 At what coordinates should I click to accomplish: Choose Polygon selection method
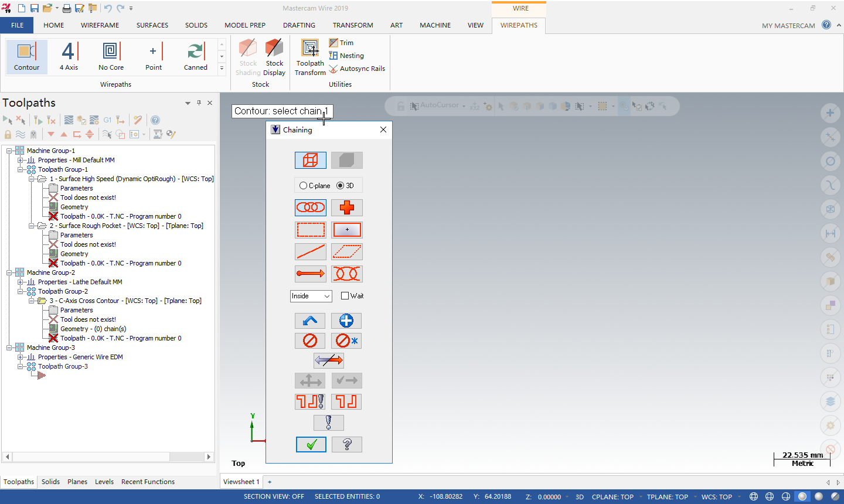347,252
